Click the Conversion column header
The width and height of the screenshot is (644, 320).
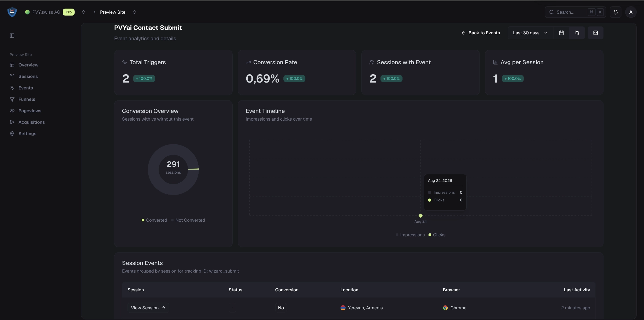(287, 290)
